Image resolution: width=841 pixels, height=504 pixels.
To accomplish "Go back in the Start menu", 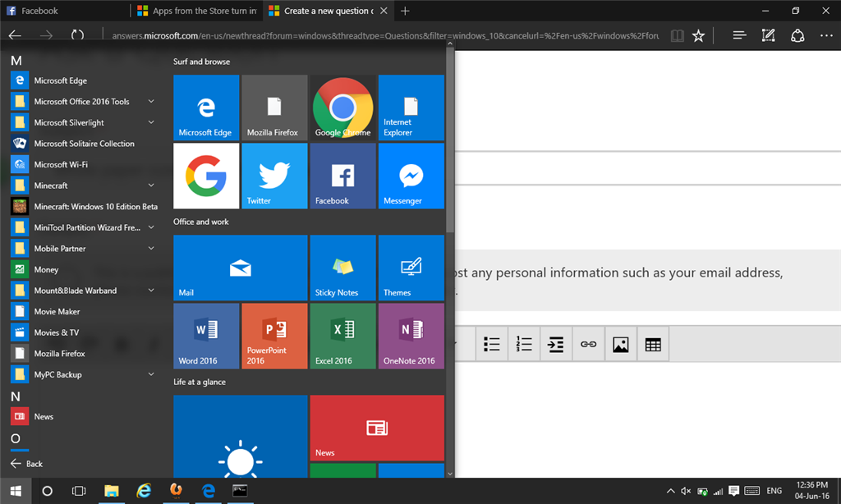I will (x=26, y=463).
